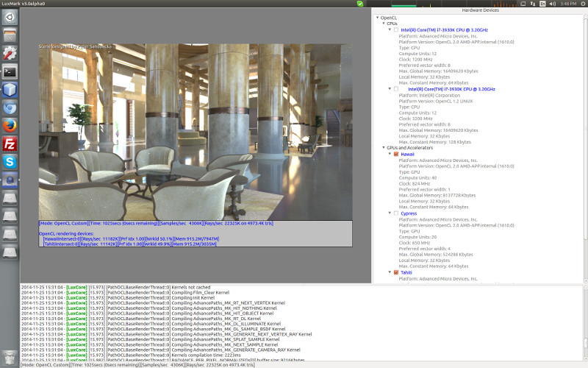Click 'Clock: 850 MHz' row
This screenshot has height=368, width=588.
point(415,243)
